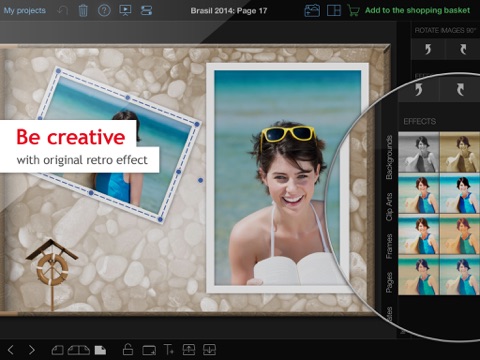Click the detached rotation handle dot beside the tilted photo

click(200, 180)
